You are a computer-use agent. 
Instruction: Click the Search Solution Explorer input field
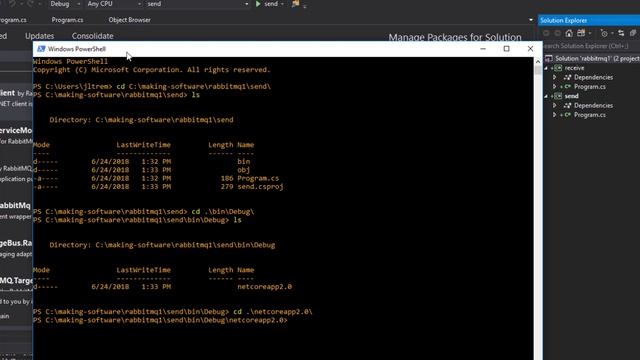[x=591, y=46]
